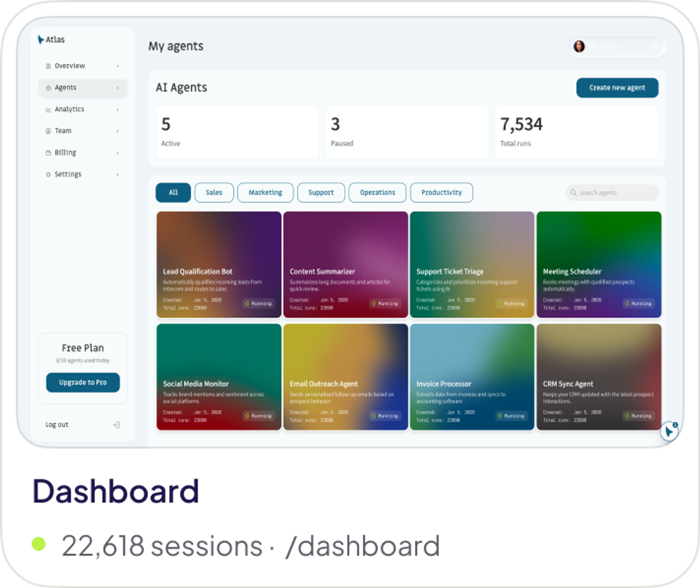
Task: Switch to the Marketing filter tab
Action: click(x=265, y=192)
